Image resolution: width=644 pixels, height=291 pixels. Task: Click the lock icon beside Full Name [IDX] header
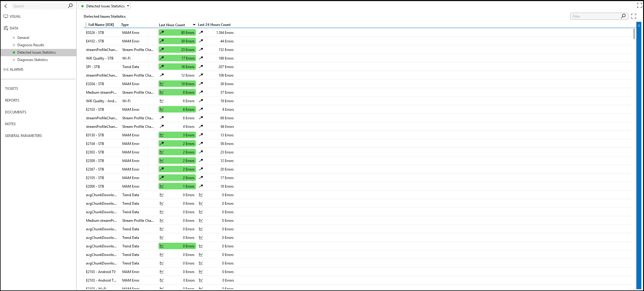click(x=86, y=25)
